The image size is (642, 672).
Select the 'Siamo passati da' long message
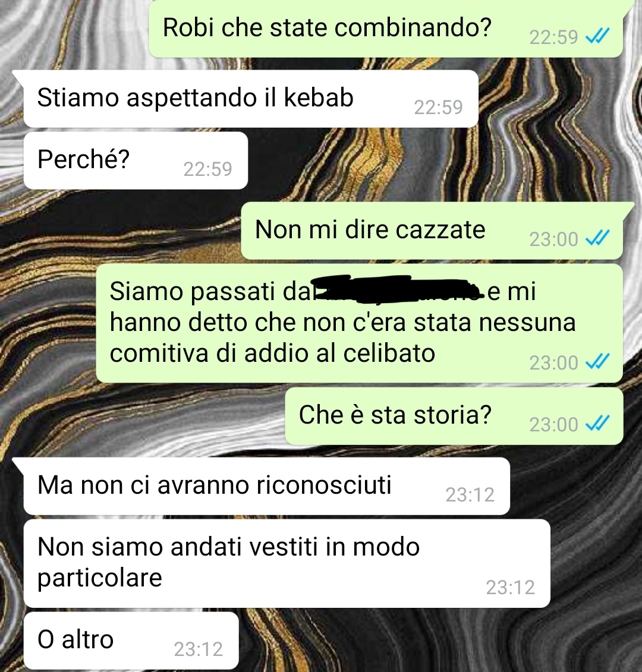pos(360,323)
